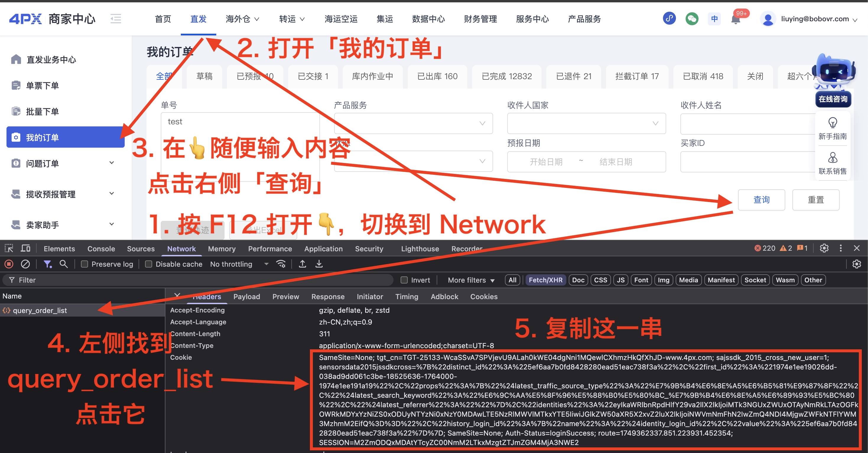This screenshot has width=868, height=453.
Task: Collapse the sidebar menu toggle icon
Action: coord(116,19)
